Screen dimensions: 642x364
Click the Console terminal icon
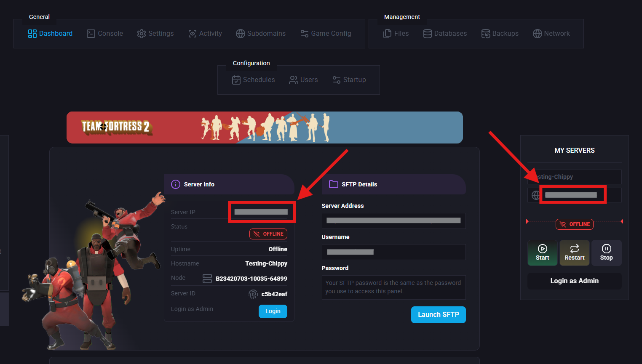click(91, 34)
